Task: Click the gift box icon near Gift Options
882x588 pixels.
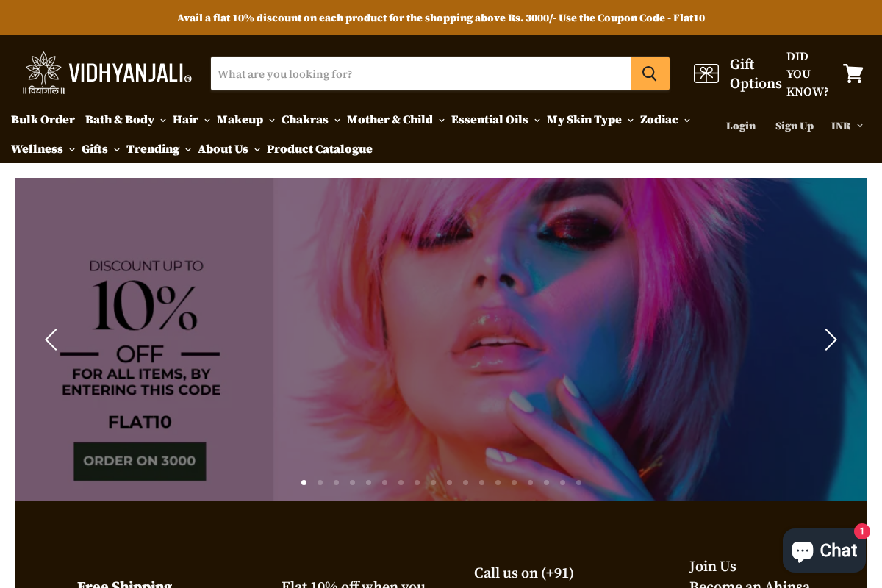Action: tap(706, 73)
